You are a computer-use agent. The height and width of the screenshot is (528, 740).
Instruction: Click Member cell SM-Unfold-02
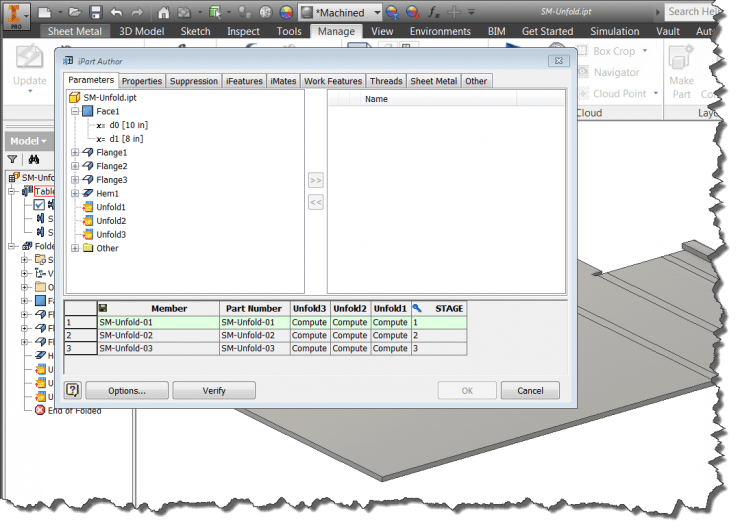pyautogui.click(x=159, y=335)
